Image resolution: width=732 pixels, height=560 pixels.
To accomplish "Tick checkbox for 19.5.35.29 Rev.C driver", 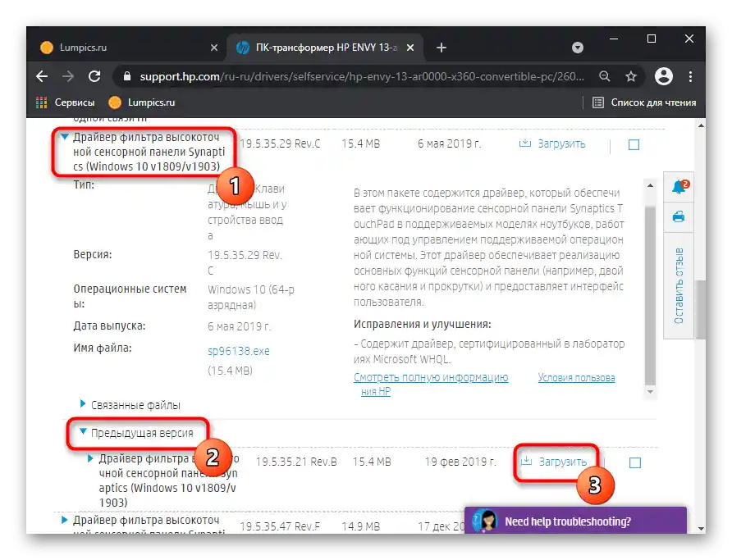I will tap(634, 144).
